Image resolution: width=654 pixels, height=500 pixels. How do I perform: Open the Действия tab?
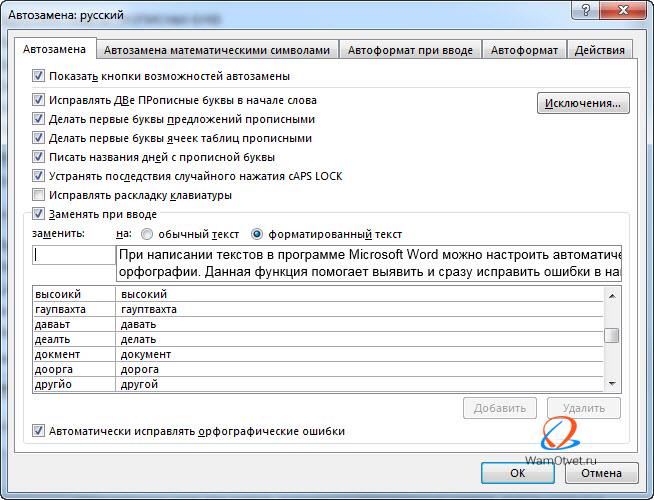coord(600,50)
